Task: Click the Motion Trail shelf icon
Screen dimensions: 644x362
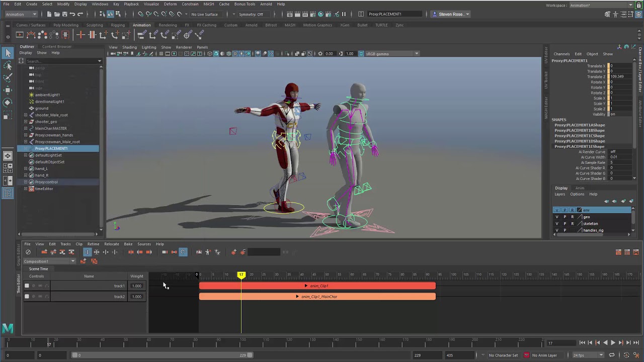Action: (x=31, y=35)
